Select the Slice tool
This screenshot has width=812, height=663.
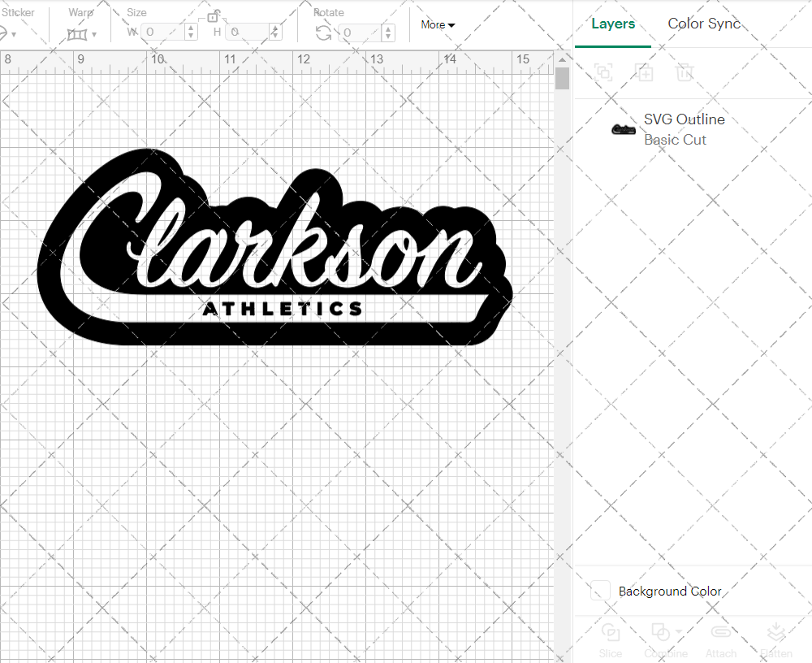pos(611,639)
